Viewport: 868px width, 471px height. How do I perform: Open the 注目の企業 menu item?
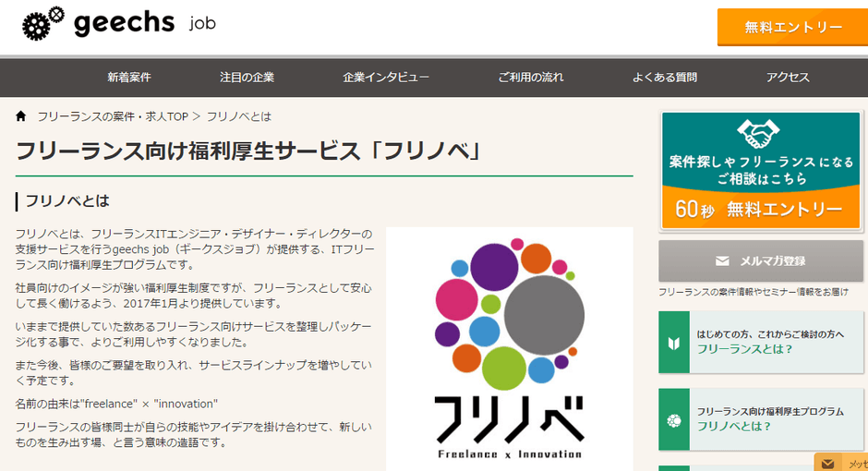(x=247, y=78)
